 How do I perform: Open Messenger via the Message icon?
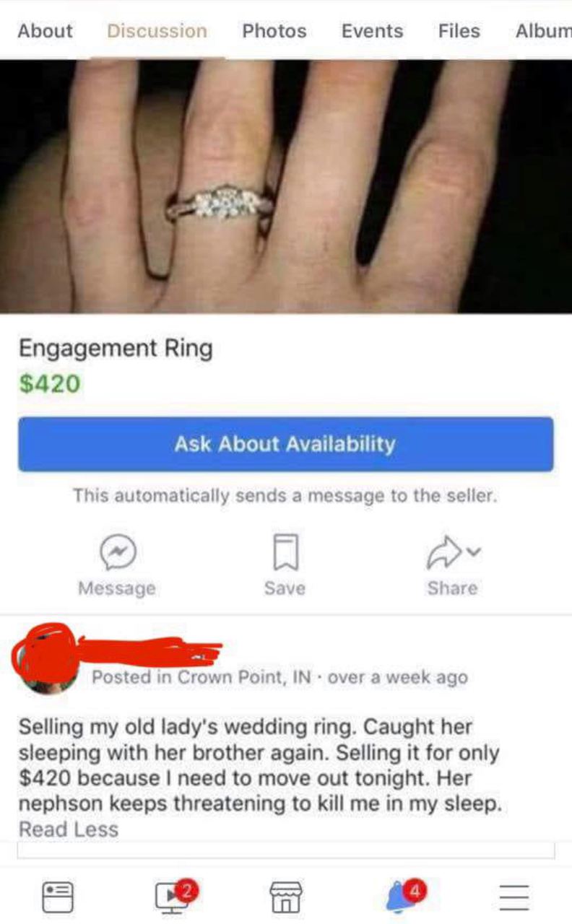pos(117,552)
